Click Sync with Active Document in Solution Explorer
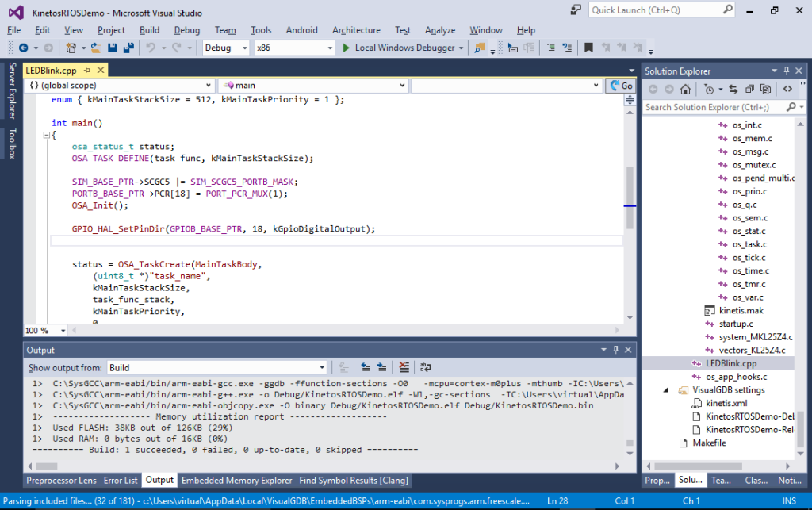The image size is (812, 510). [734, 89]
